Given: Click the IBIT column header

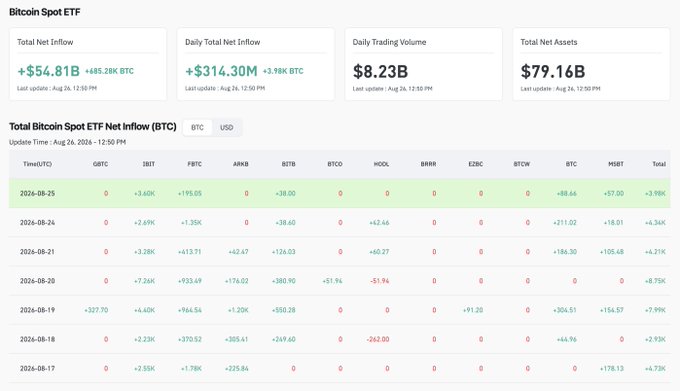Looking at the screenshot, I should coord(149,164).
